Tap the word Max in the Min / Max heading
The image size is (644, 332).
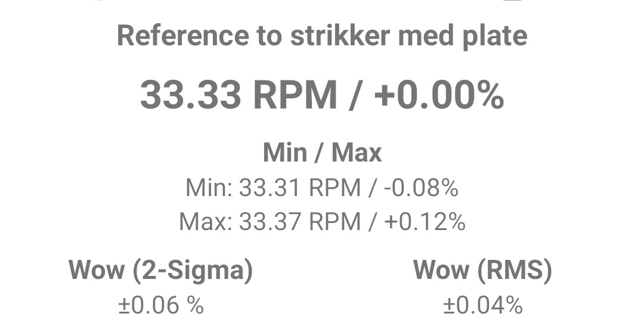pos(357,153)
